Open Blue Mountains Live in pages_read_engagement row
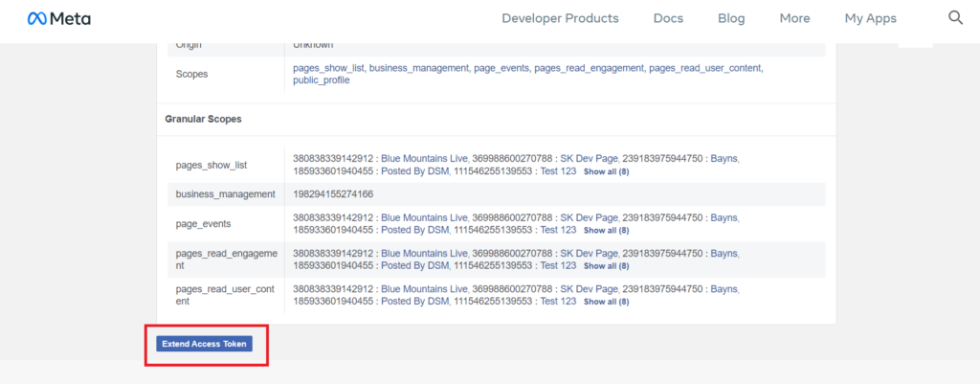 click(x=424, y=254)
